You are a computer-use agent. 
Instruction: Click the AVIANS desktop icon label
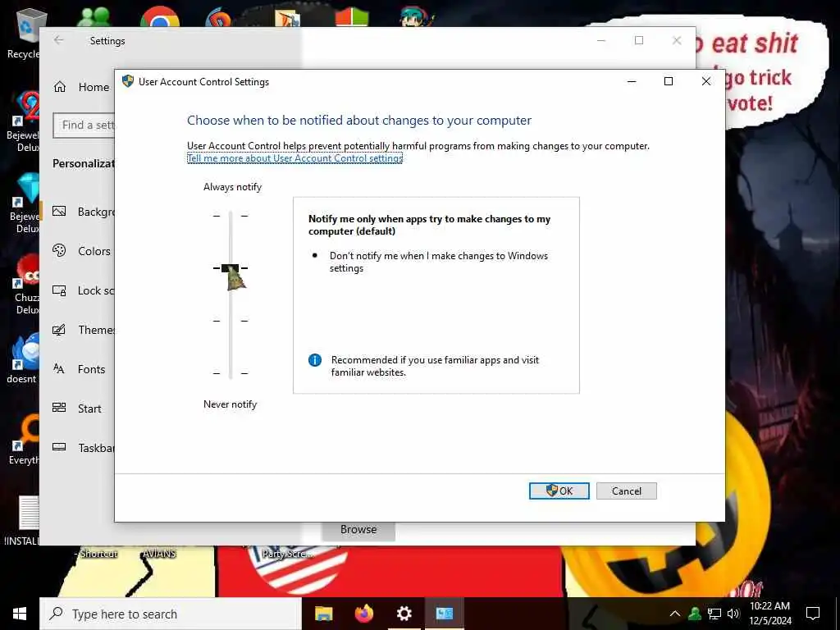(159, 554)
